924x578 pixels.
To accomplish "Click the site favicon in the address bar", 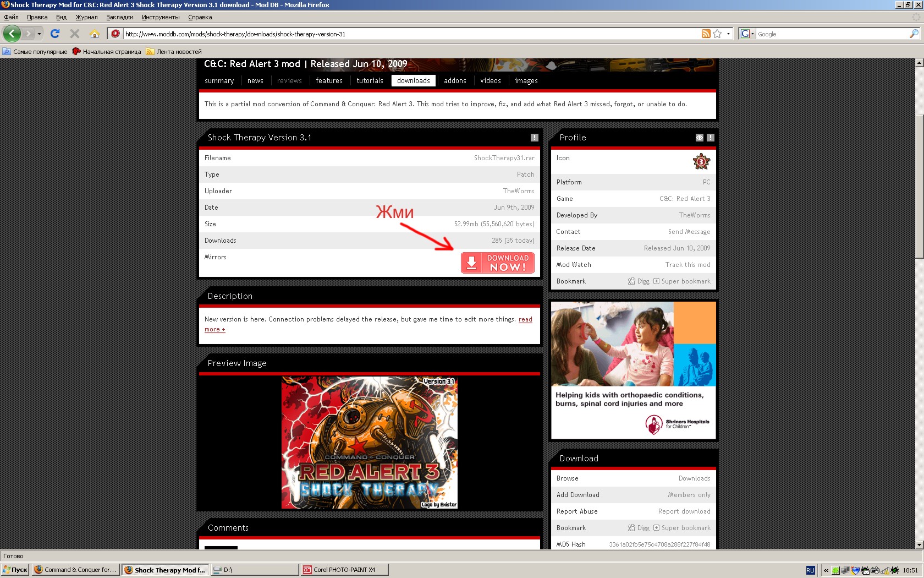I will pyautogui.click(x=116, y=34).
